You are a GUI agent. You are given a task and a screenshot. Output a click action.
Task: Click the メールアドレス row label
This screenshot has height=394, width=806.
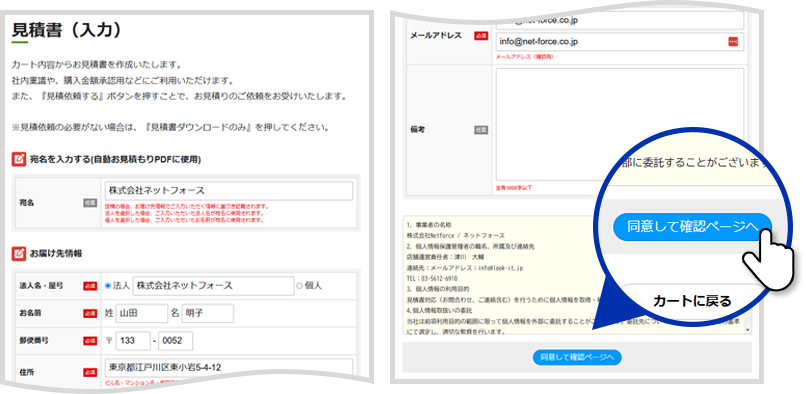click(436, 36)
